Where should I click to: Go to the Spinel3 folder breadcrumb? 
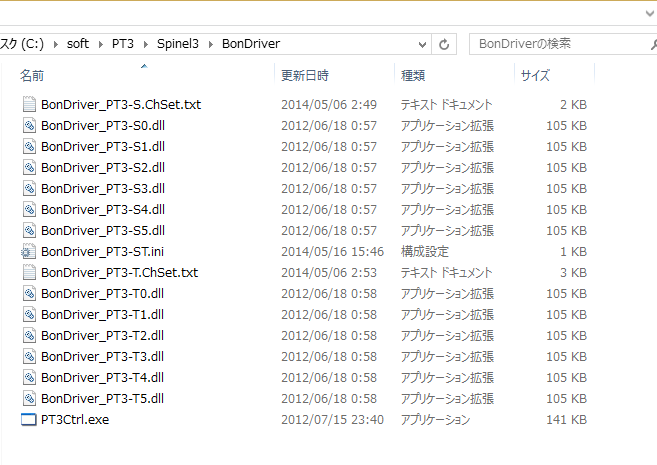click(178, 44)
